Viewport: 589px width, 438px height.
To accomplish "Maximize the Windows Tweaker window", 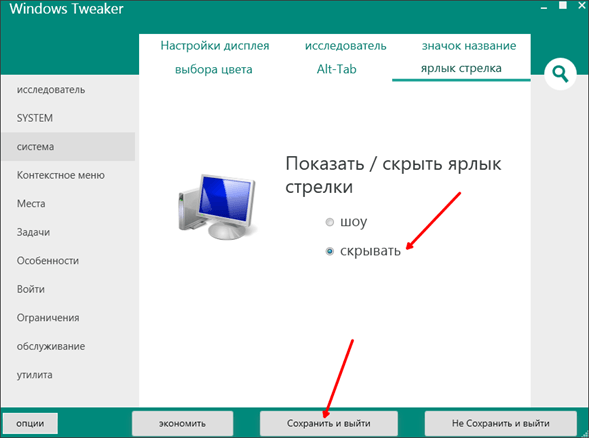I will [x=563, y=5].
